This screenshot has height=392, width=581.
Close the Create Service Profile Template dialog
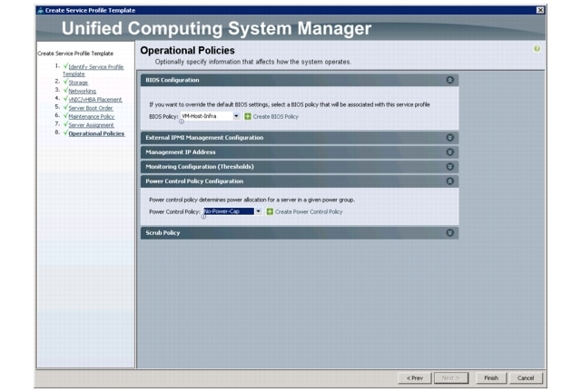(x=540, y=10)
